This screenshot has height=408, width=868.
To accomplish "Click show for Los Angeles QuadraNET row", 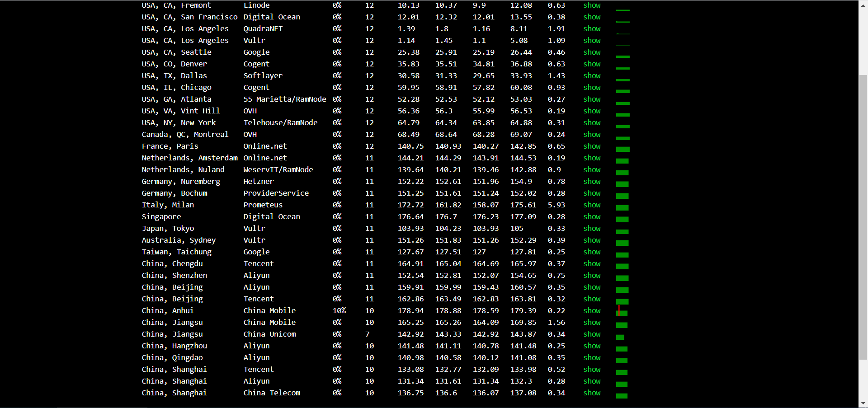I will (592, 29).
